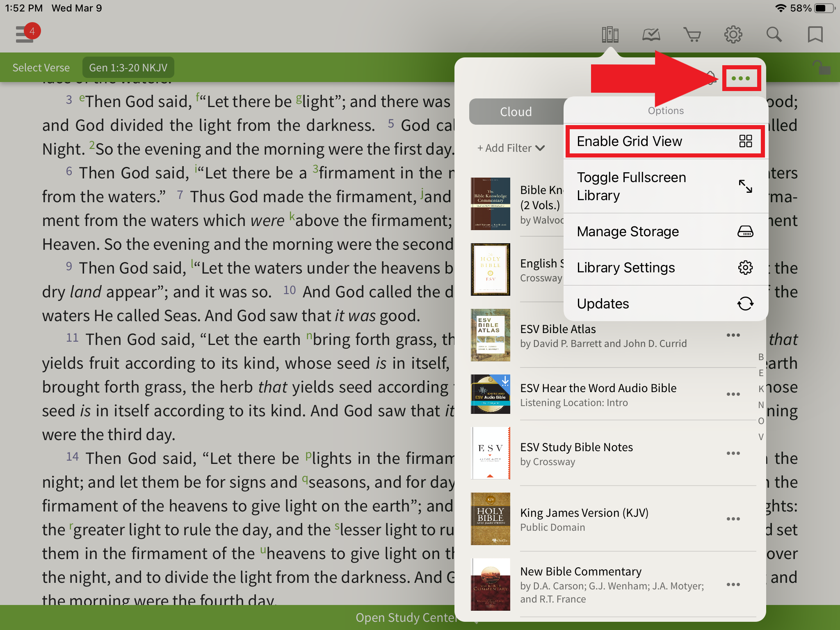The width and height of the screenshot is (840, 630).
Task: Select New Bible Commentary title
Action: click(581, 571)
